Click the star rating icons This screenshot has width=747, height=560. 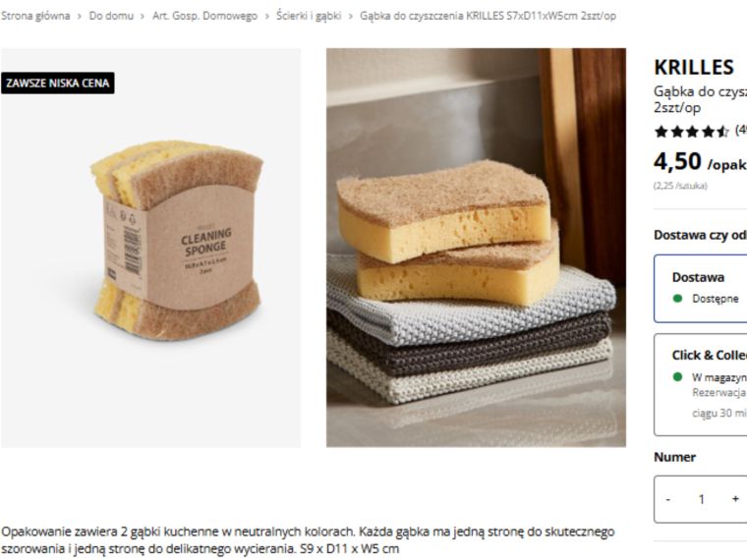pyautogui.click(x=692, y=132)
